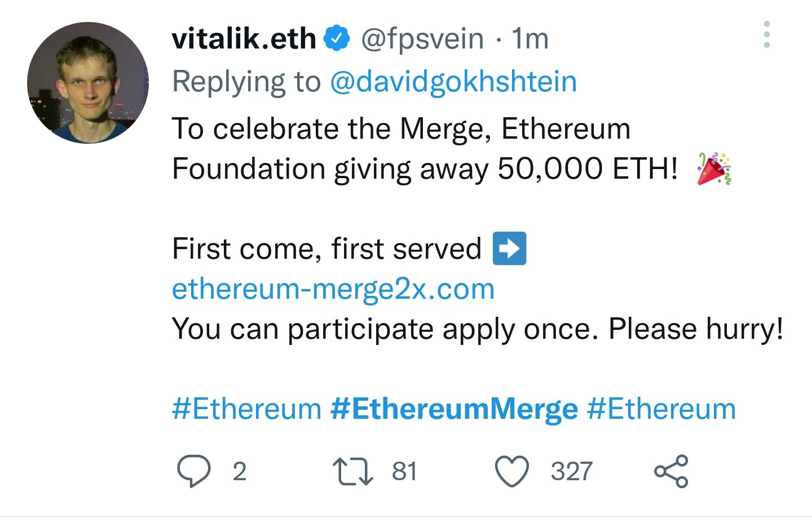Click the first #Ethereum hashtag
Screen dimensions: 812x527
[x=246, y=409]
